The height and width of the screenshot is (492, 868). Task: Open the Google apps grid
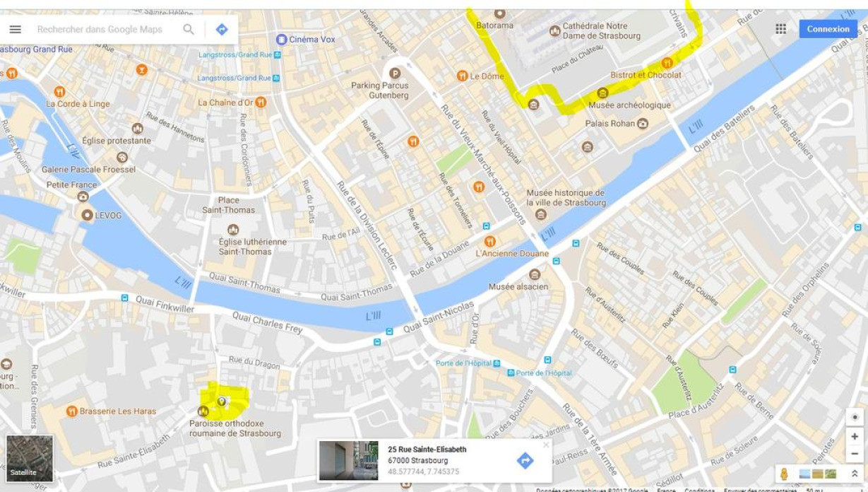pos(780,29)
